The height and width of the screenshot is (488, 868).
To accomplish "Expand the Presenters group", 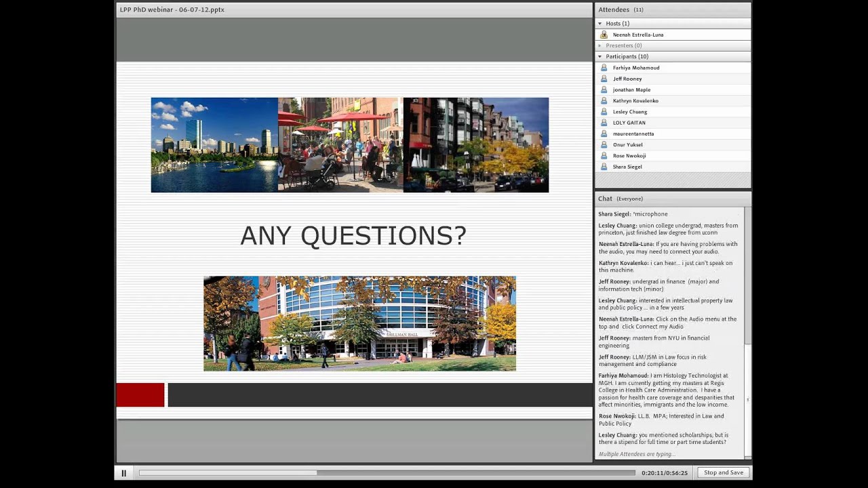I will click(x=599, y=45).
